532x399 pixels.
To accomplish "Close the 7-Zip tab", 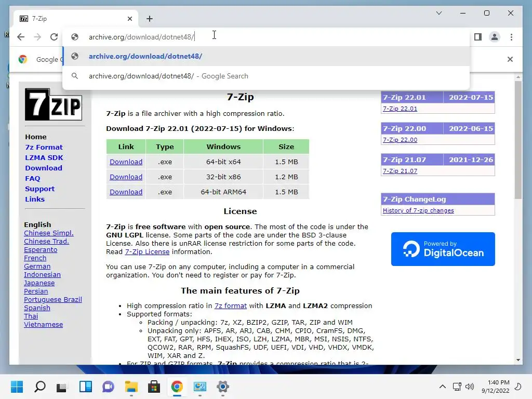I will (x=129, y=19).
